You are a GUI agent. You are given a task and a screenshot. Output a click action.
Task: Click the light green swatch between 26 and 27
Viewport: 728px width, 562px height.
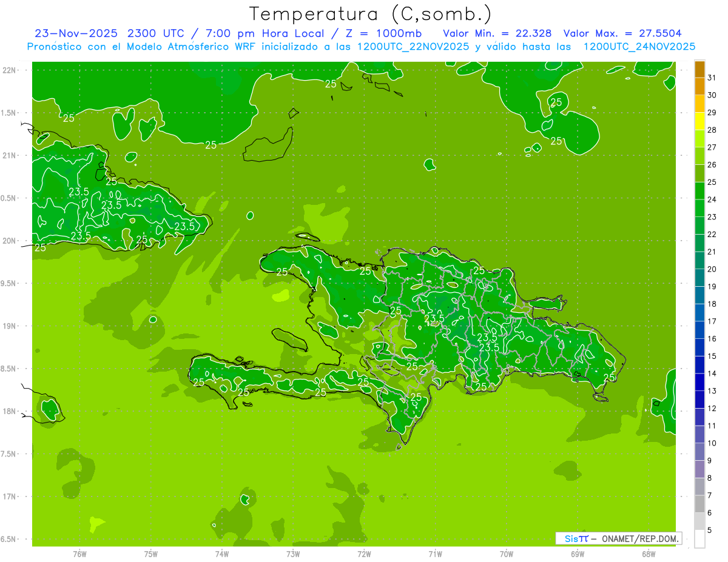(699, 156)
